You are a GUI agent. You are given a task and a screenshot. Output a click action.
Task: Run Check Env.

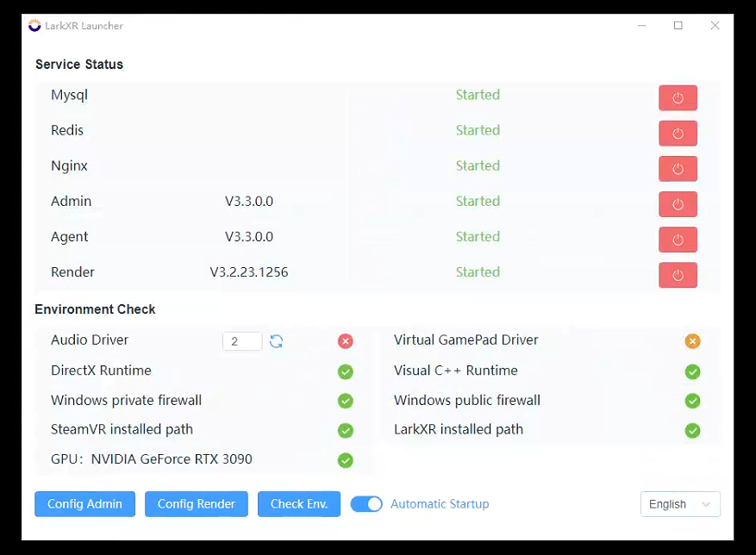point(299,504)
